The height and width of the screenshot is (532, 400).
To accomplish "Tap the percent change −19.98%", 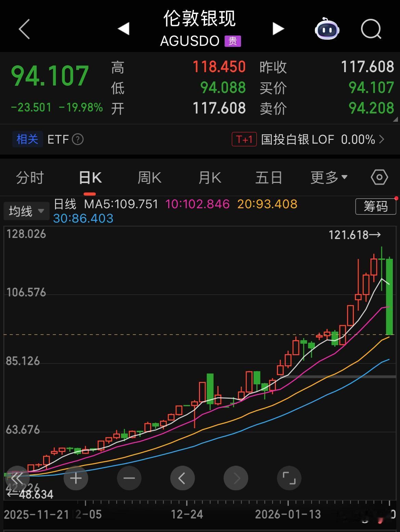I will point(81,107).
